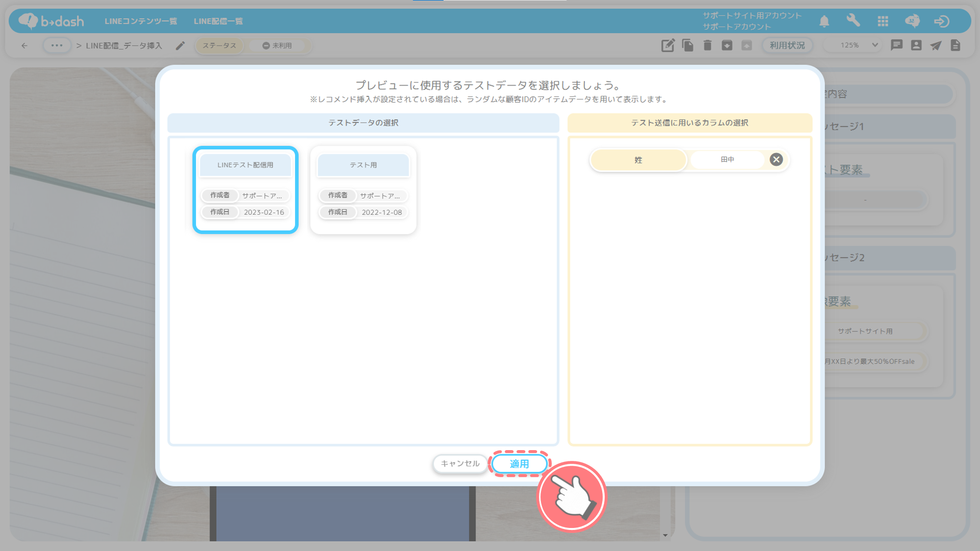Open the apps grid icon

point(883,21)
